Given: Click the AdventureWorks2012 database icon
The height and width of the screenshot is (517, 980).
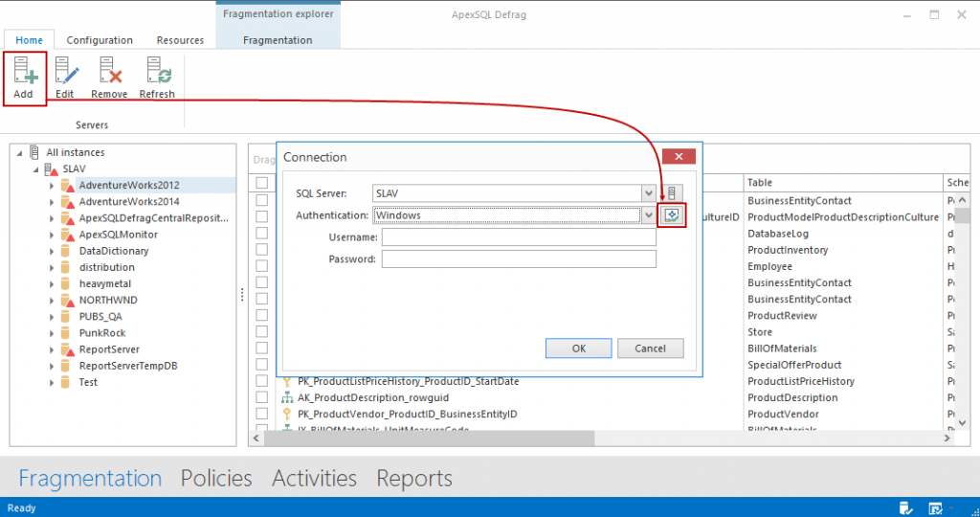Looking at the screenshot, I should pyautogui.click(x=67, y=185).
